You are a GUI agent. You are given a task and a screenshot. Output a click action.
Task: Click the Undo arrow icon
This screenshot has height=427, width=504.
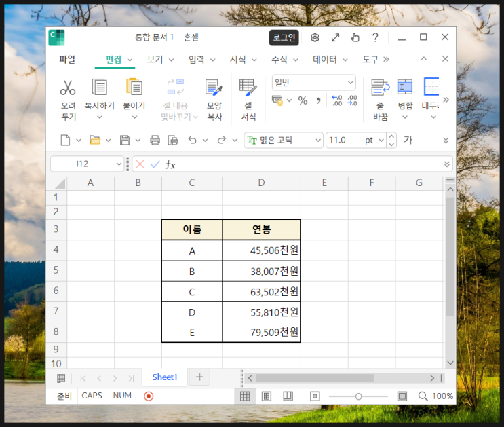coord(192,141)
